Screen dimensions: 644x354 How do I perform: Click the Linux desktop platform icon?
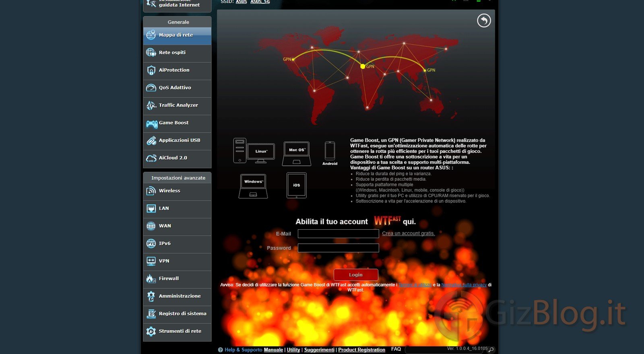pyautogui.click(x=254, y=150)
